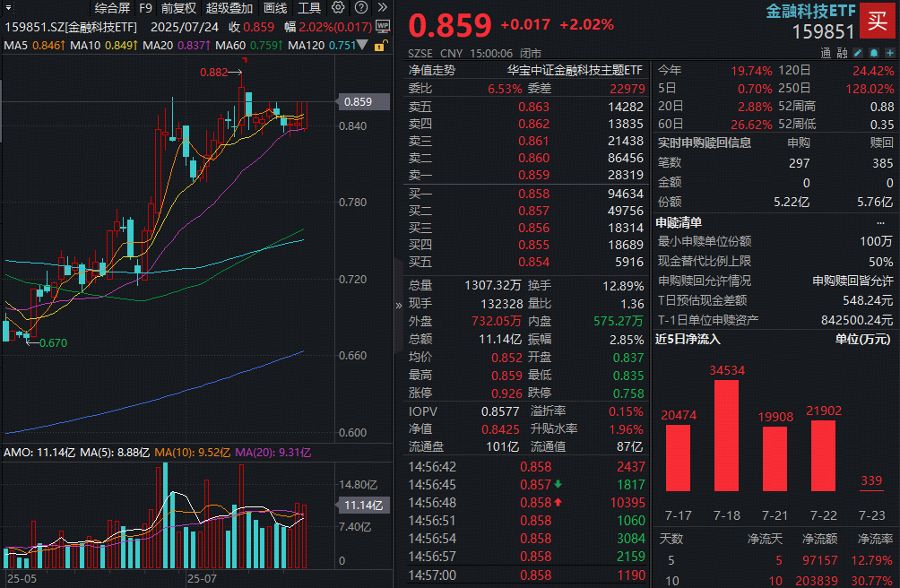Select the 画线 drawing tools menu
900x588 pixels.
[275, 8]
